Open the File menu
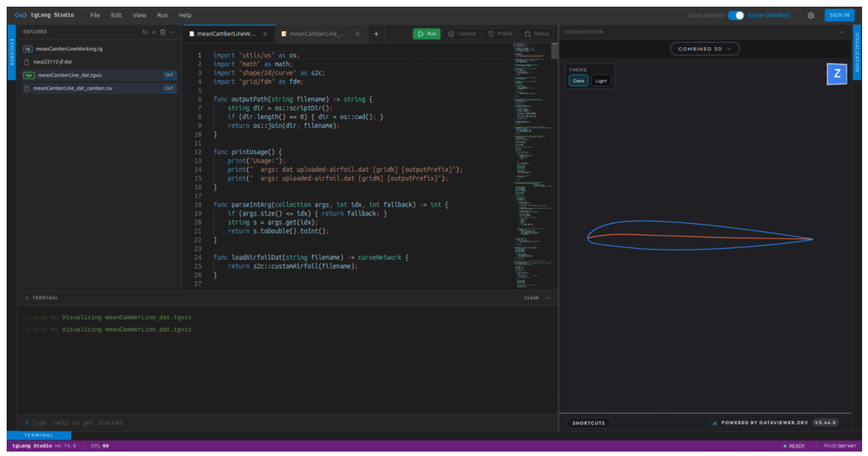 coord(95,15)
